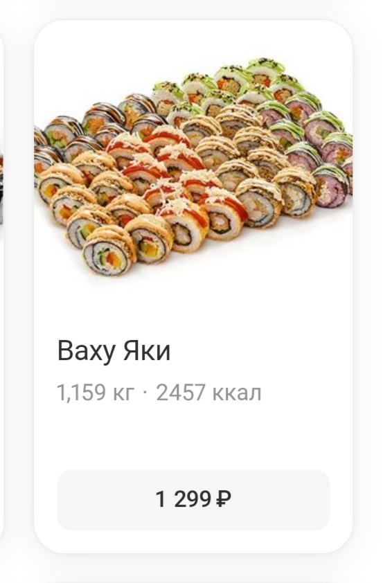Tap the ruble sign on price button
Image resolution: width=392 pixels, height=583 pixels.
[223, 499]
